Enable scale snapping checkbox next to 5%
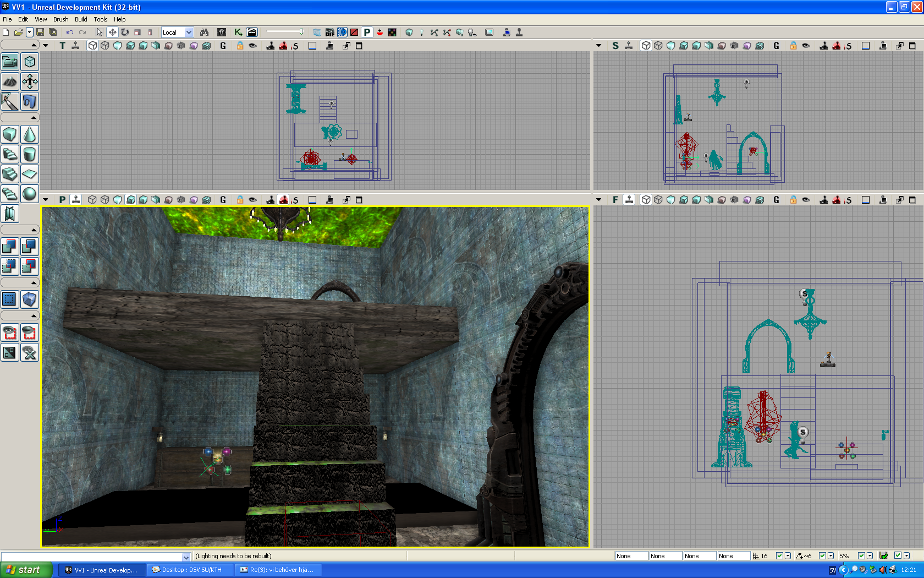Screen dimensions: 924x578 click(861, 556)
